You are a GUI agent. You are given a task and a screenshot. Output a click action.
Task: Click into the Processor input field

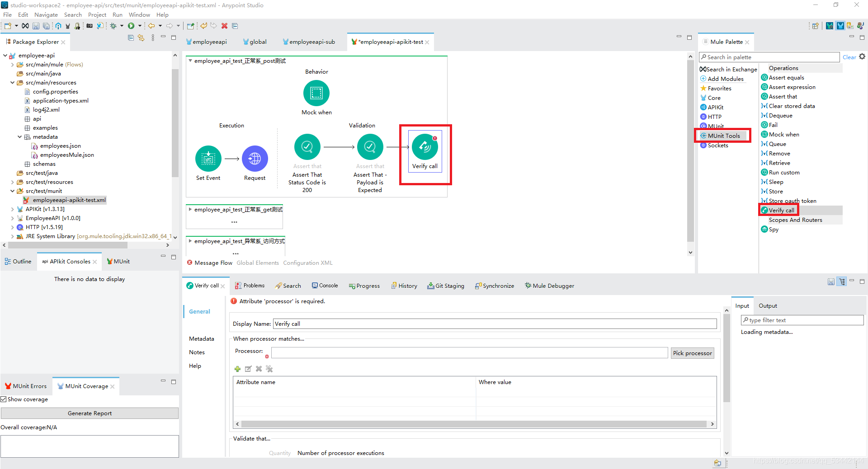pos(469,353)
